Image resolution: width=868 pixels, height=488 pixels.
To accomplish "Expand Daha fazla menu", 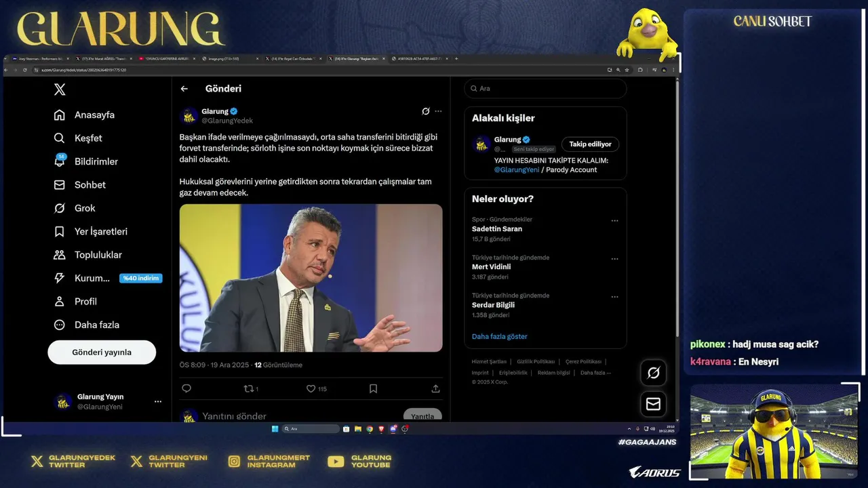I will [86, 325].
